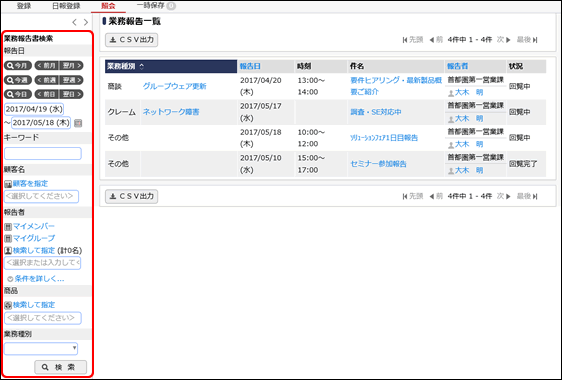Open ネットワーク障害 link
This screenshot has width=562, height=380.
[x=171, y=112]
